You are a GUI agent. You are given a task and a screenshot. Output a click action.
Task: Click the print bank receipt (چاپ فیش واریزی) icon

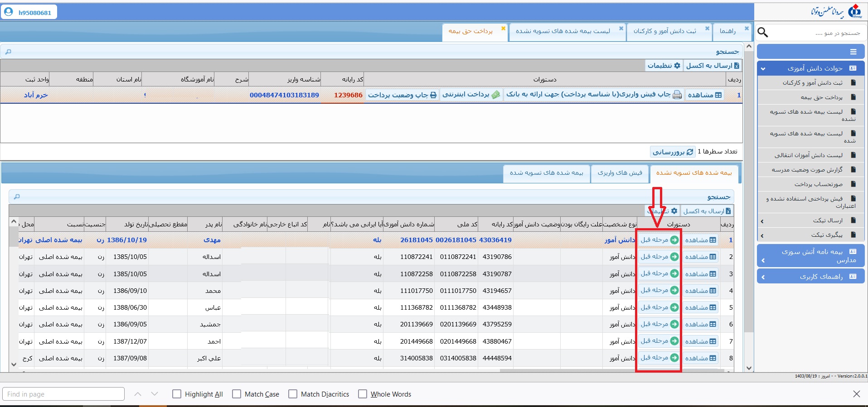point(677,95)
